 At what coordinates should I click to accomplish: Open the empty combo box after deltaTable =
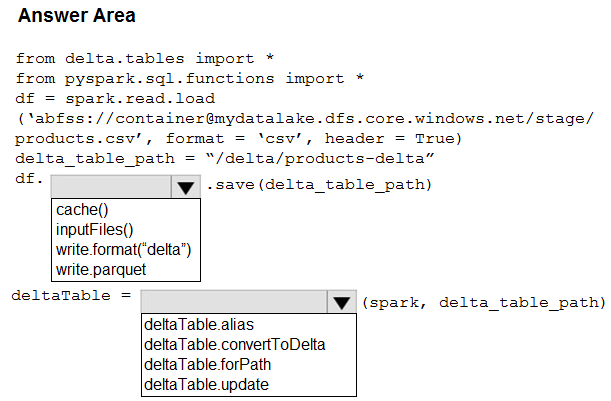coord(249,302)
